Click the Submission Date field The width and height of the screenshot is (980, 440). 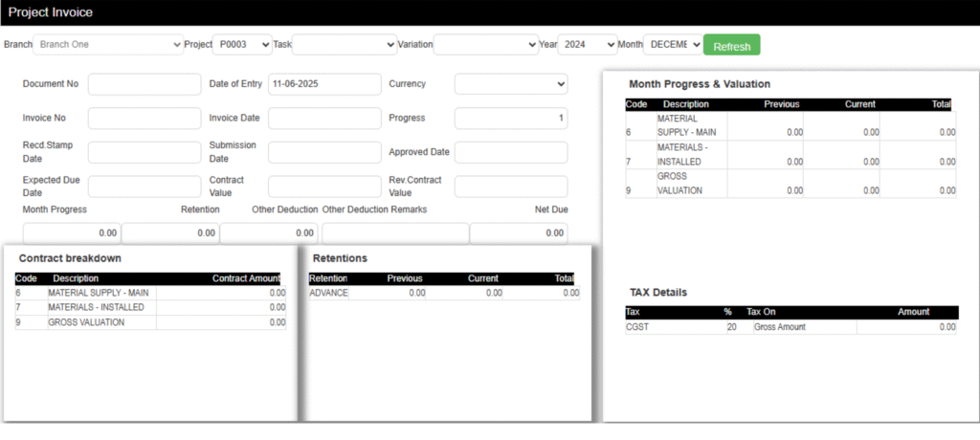point(324,153)
